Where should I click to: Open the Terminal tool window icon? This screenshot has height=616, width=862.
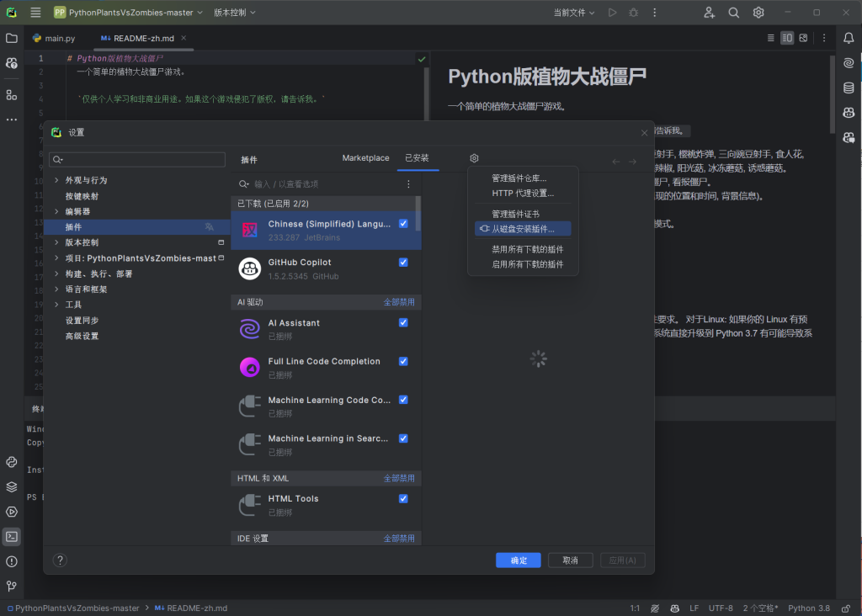[12, 536]
